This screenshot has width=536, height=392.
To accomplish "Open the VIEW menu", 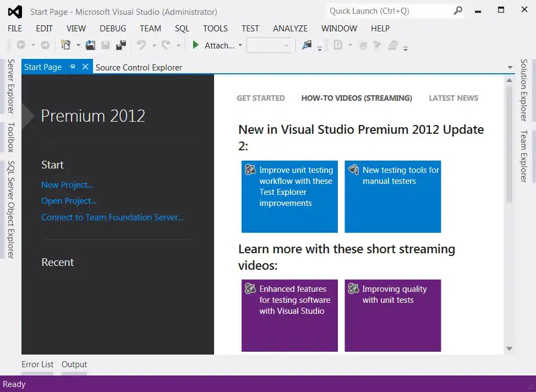I will [76, 29].
